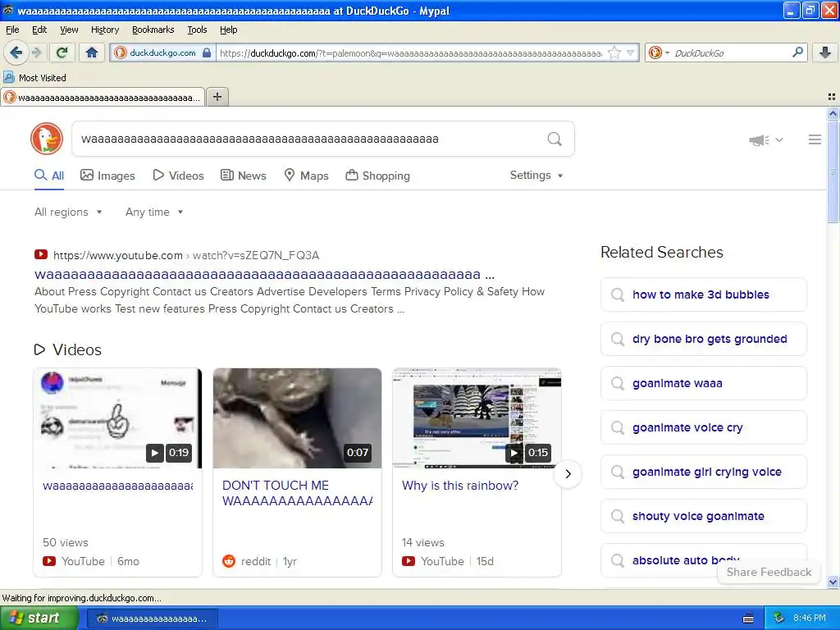Open the hamburger side menu
The height and width of the screenshot is (630, 840).
(x=815, y=139)
